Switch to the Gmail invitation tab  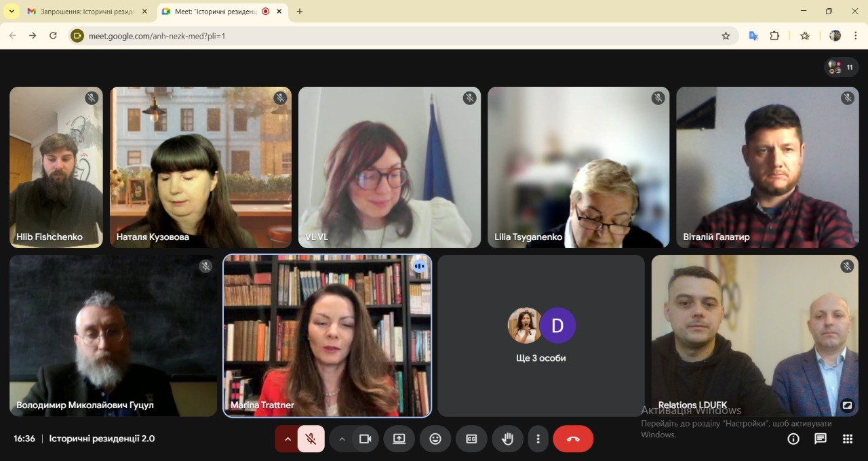(x=87, y=12)
